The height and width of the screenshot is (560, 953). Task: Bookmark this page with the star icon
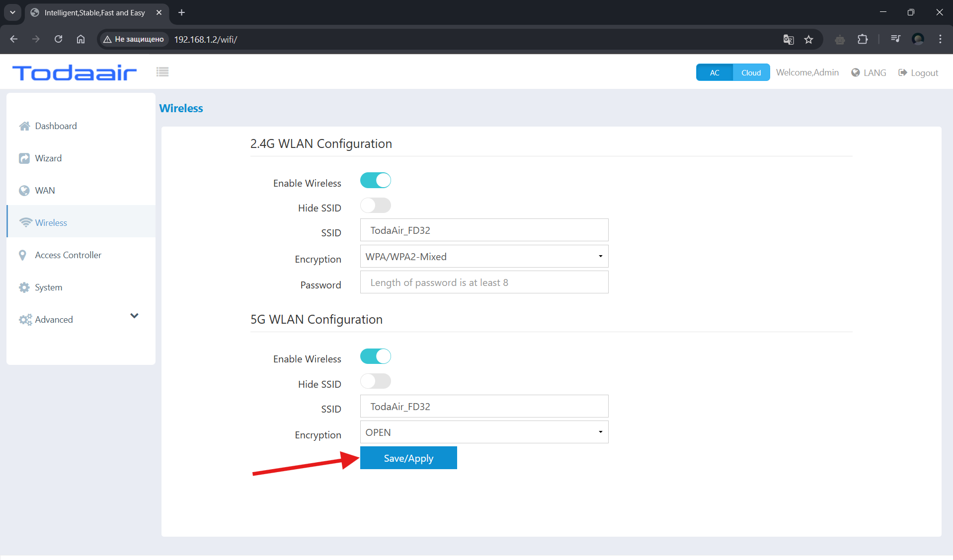[808, 40]
